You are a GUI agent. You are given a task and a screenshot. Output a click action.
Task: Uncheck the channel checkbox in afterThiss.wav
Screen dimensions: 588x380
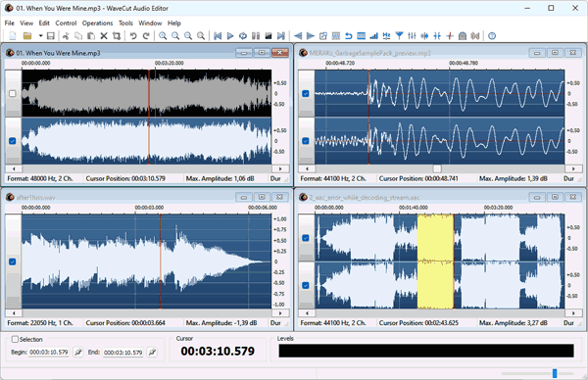tap(13, 261)
